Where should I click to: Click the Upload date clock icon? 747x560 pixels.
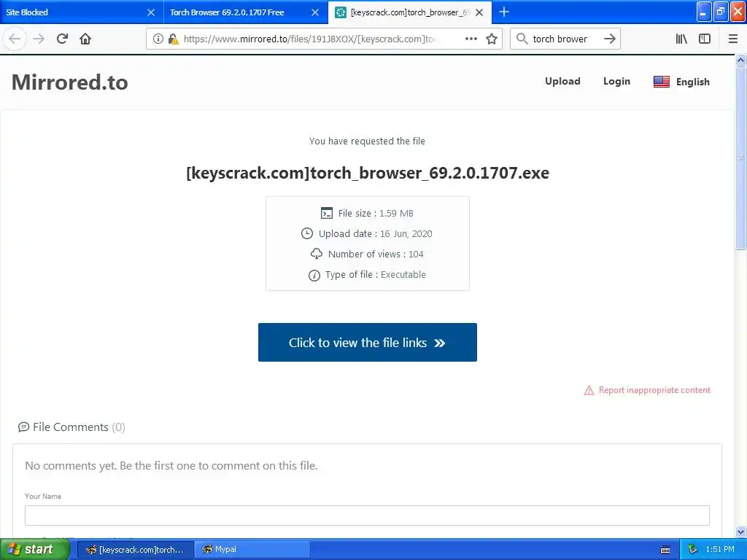tap(307, 233)
